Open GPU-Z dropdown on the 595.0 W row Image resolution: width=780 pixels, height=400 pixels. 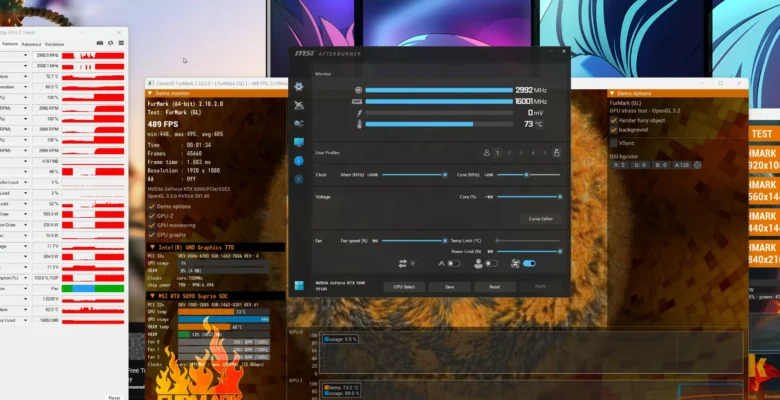25,214
